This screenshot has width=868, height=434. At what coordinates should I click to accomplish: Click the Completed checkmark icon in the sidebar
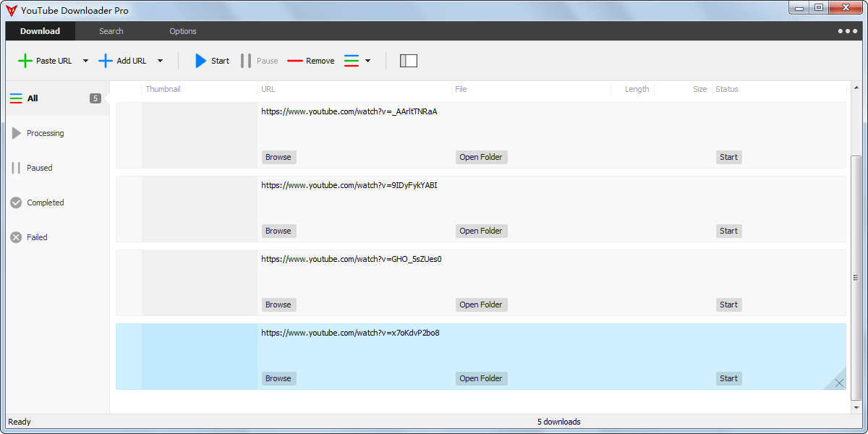pyautogui.click(x=16, y=203)
